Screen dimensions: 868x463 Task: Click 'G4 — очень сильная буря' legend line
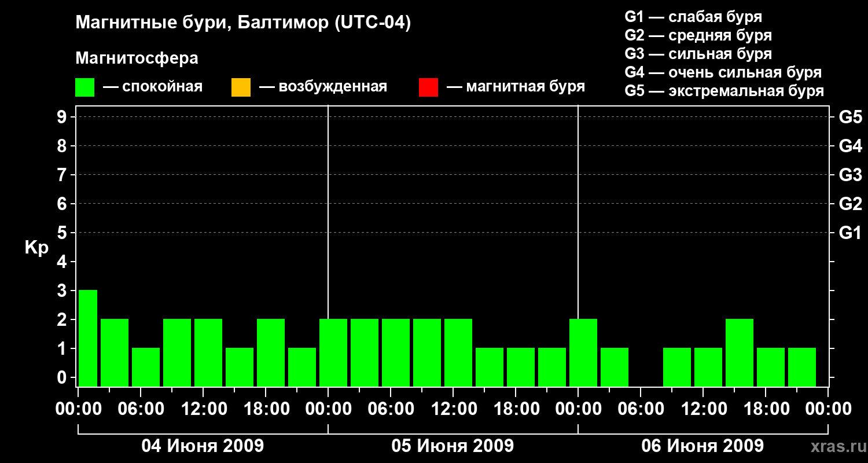(x=723, y=72)
